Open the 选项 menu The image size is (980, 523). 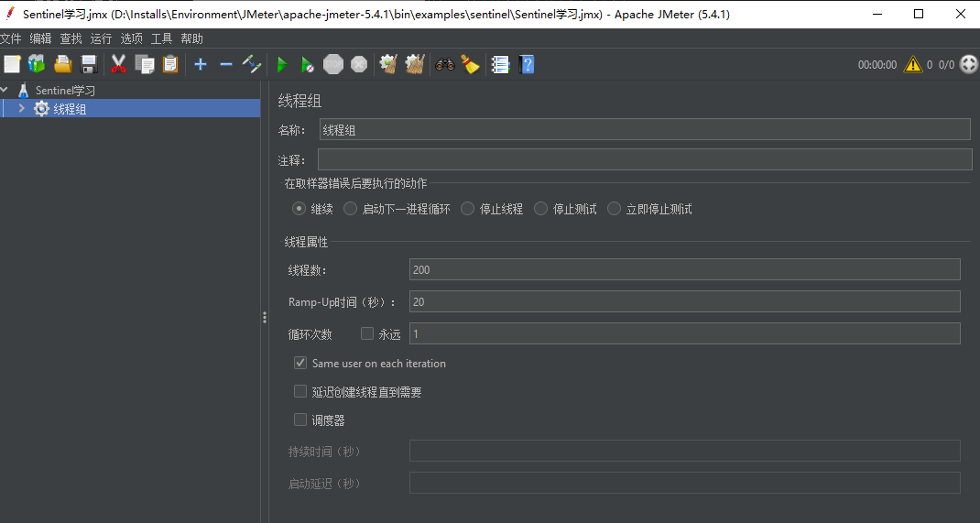131,38
